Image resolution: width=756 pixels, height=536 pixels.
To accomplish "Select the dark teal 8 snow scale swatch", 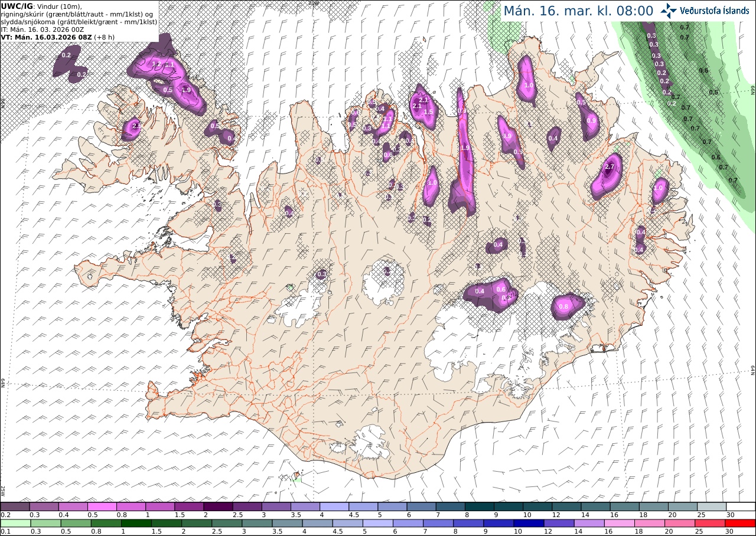I will [480, 506].
